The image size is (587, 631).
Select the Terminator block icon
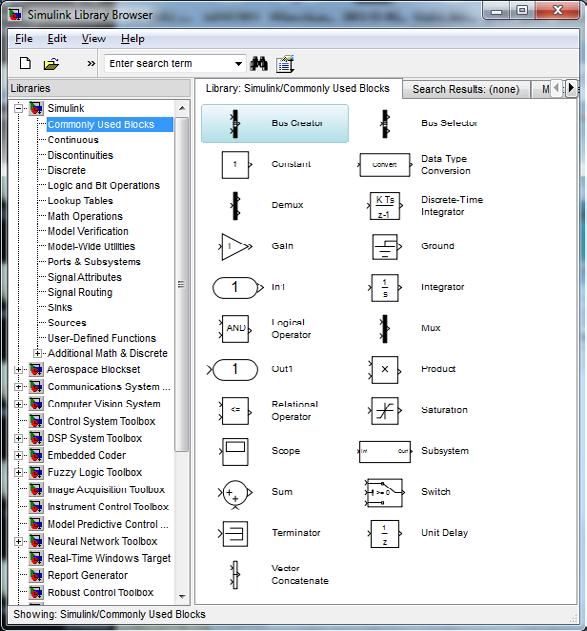click(x=234, y=534)
